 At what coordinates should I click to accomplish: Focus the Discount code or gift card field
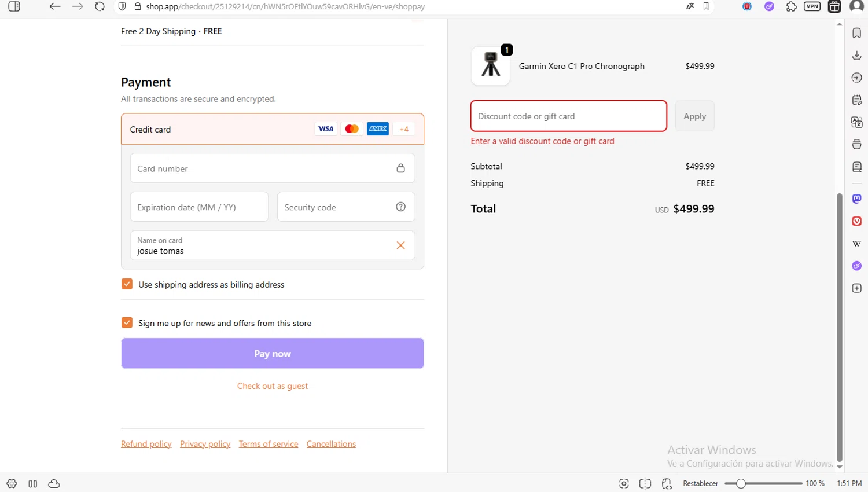pos(568,116)
